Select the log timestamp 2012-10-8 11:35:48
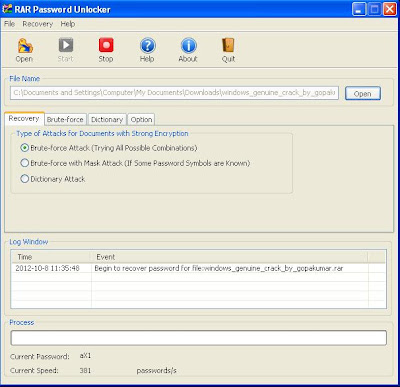Screen dimensions: 400x387 pos(47,268)
